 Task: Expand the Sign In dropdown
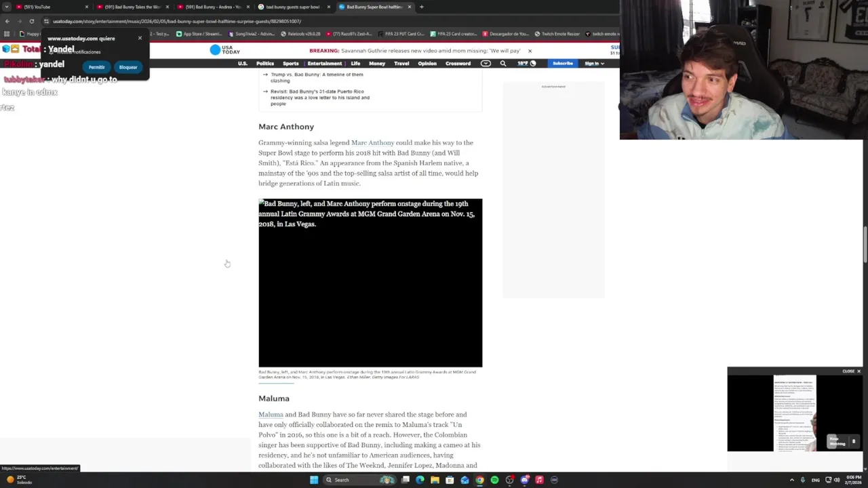pyautogui.click(x=594, y=64)
